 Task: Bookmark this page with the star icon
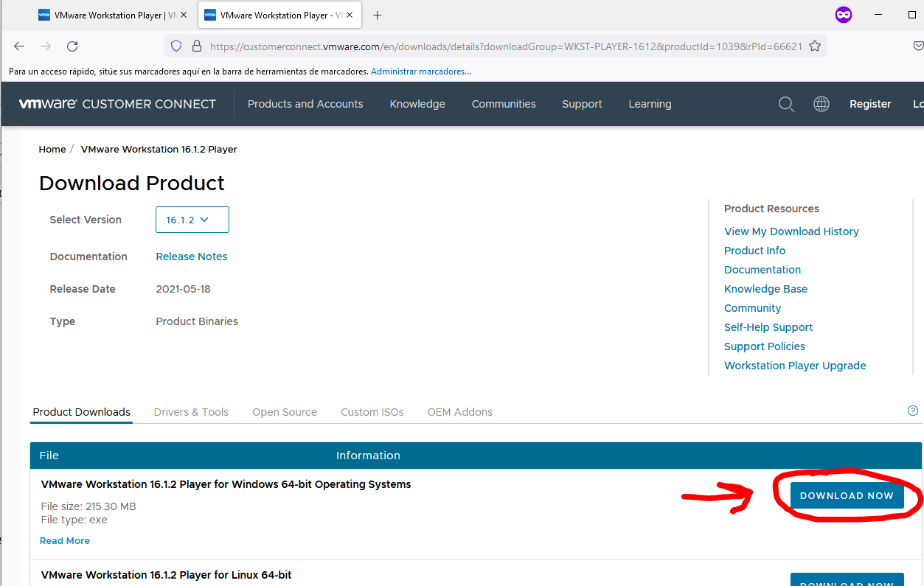click(815, 46)
